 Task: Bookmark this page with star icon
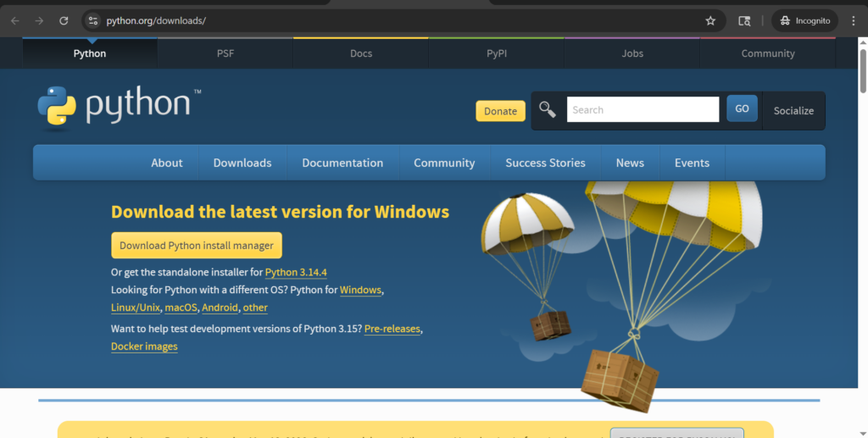pos(710,20)
